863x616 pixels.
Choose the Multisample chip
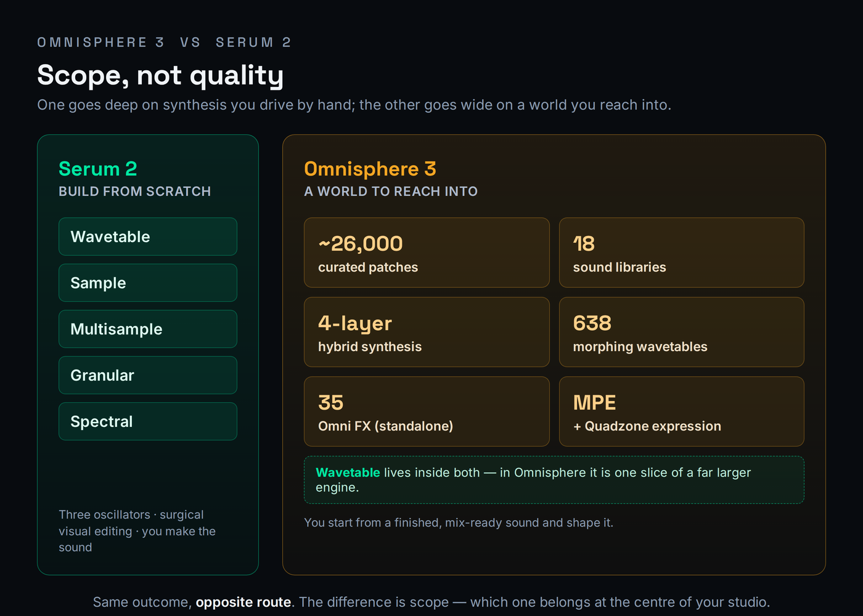148,329
